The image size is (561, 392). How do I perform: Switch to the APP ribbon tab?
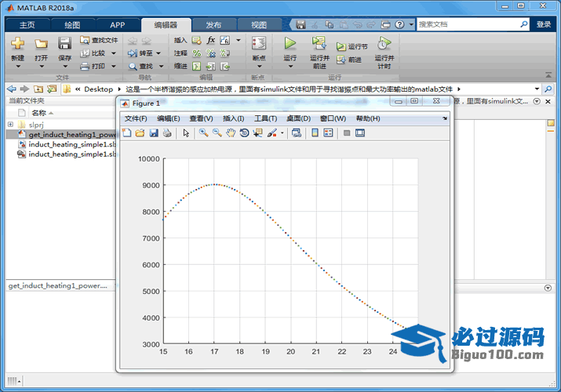coord(118,24)
